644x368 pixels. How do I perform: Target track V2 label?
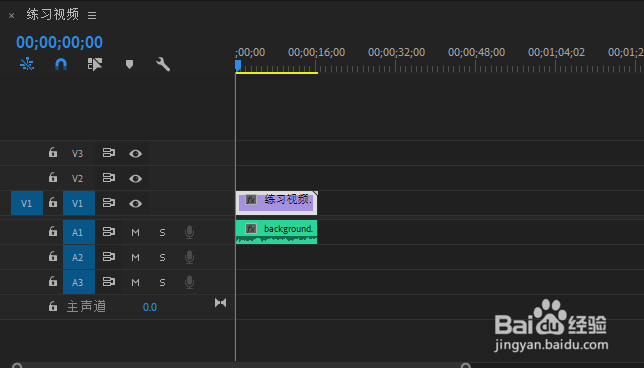(x=78, y=178)
